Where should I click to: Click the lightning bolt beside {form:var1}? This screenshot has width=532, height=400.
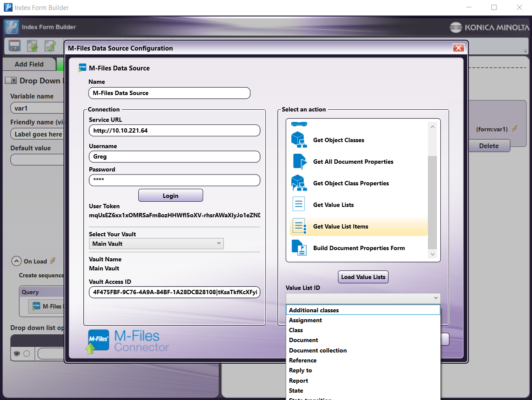[x=514, y=128]
